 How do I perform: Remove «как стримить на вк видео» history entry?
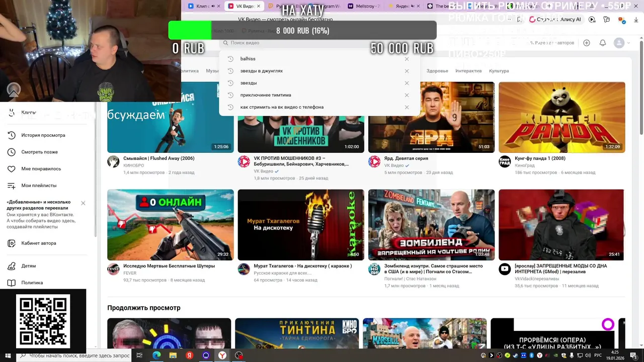click(407, 107)
